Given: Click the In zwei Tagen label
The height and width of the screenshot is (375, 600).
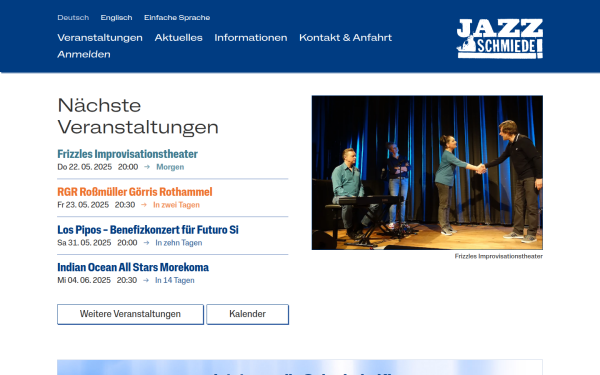Looking at the screenshot, I should point(176,205).
